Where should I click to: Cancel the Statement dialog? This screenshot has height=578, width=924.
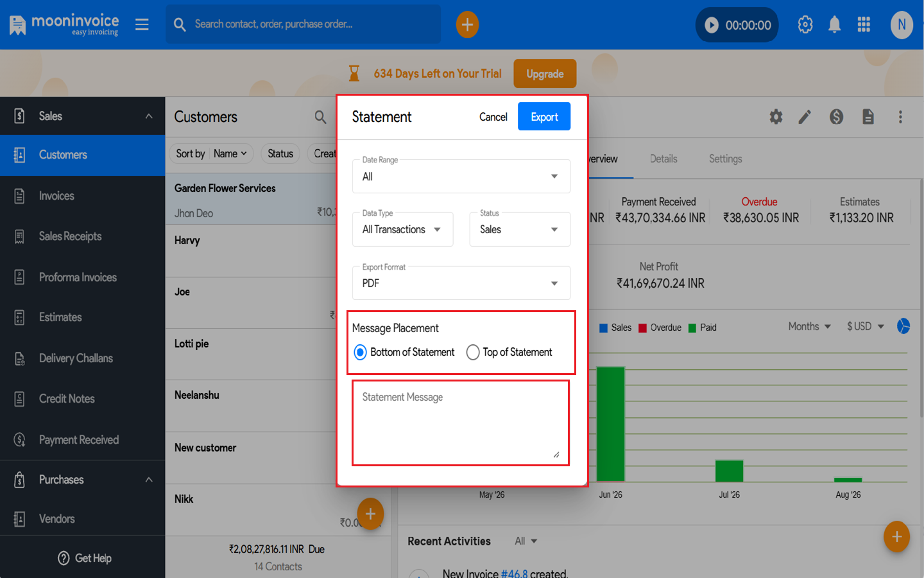(493, 117)
